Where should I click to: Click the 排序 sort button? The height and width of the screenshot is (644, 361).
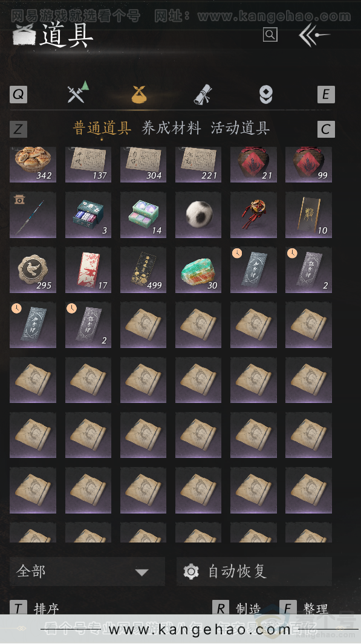tap(34, 607)
